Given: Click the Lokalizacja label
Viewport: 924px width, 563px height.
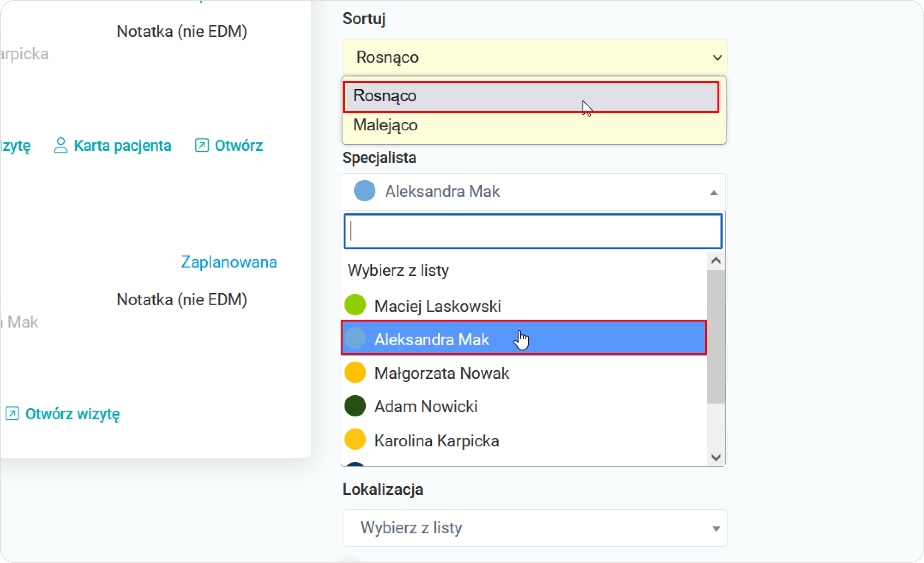Looking at the screenshot, I should click(383, 490).
